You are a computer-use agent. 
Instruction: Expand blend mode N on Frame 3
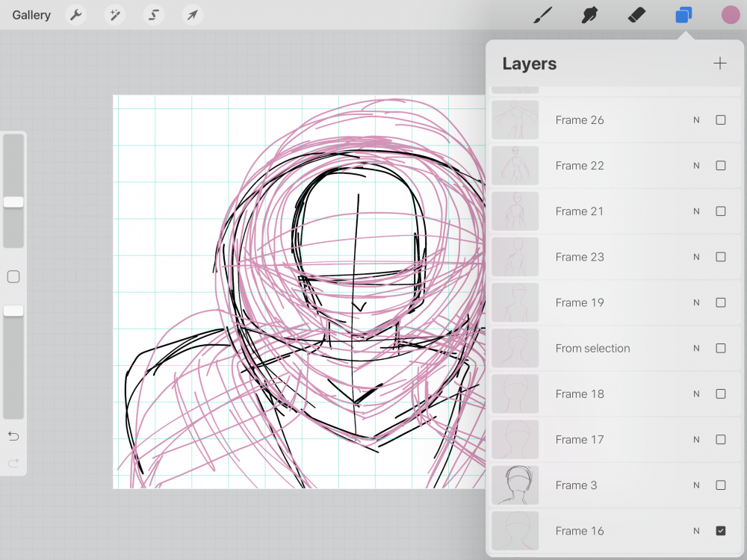[x=696, y=485]
